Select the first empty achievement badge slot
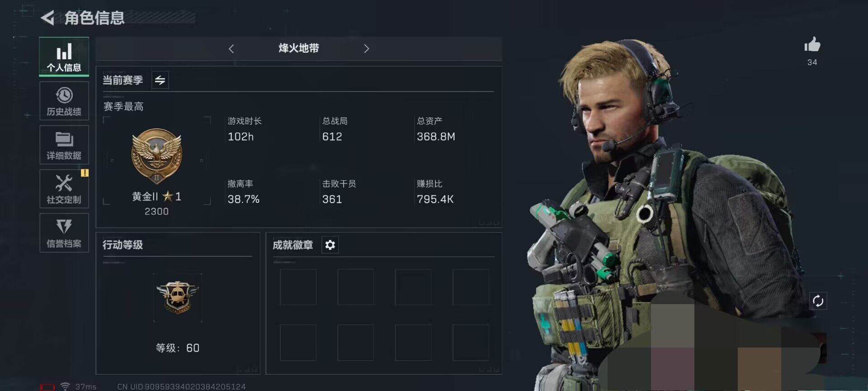 click(x=298, y=287)
